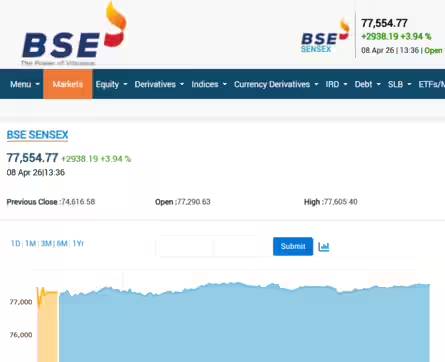This screenshot has height=362, width=445.
Task: Open the ETFs menu item
Action: tap(432, 84)
